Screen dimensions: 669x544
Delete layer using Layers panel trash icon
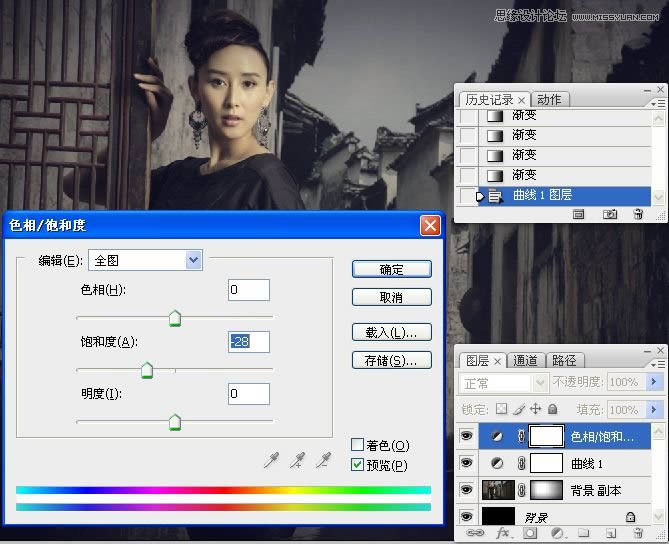click(639, 535)
